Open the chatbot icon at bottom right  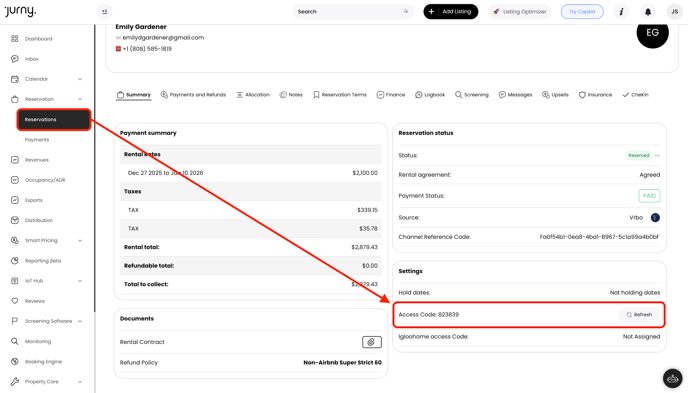click(x=673, y=378)
